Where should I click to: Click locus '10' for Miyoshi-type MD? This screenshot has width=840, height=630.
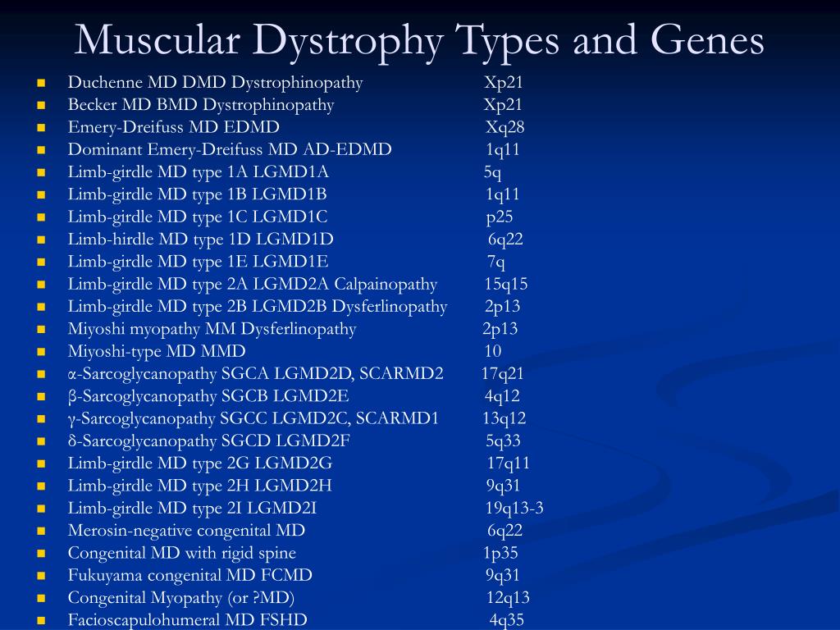click(x=493, y=351)
